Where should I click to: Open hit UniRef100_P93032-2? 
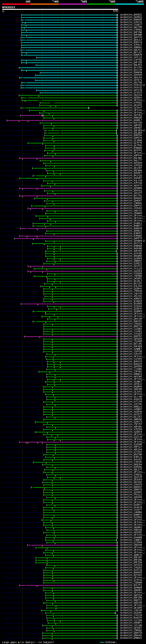(x=132, y=85)
